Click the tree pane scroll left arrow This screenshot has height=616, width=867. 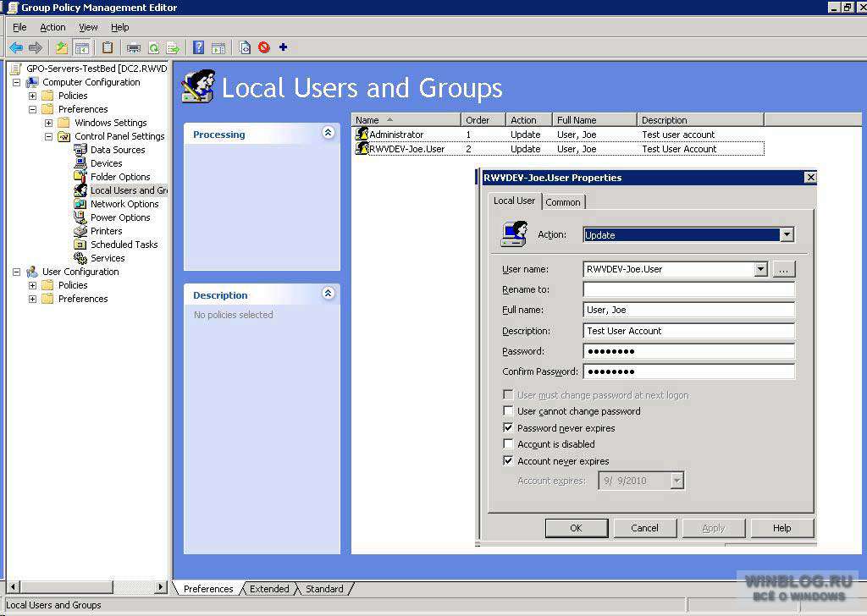[14, 586]
